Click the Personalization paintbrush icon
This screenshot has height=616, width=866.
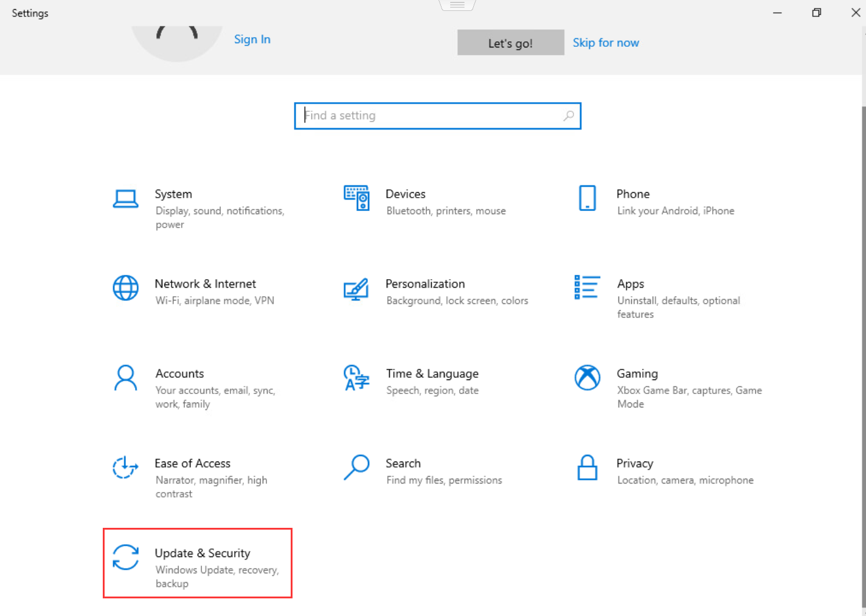pyautogui.click(x=357, y=290)
